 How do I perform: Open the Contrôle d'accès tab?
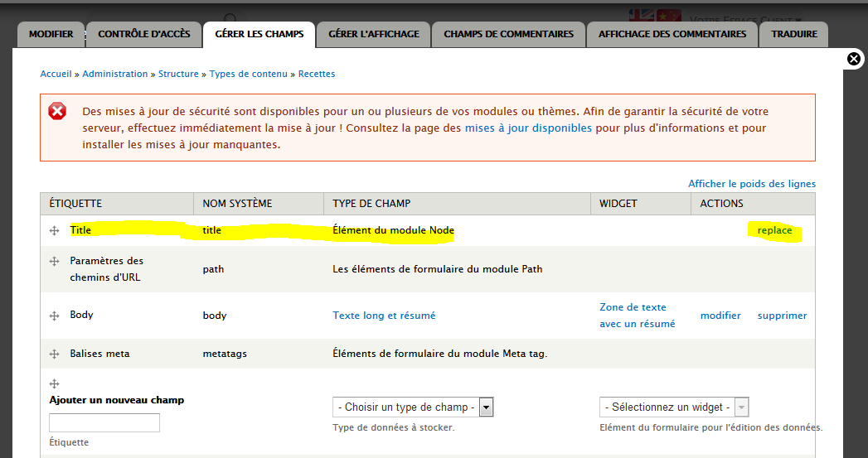[x=144, y=34]
